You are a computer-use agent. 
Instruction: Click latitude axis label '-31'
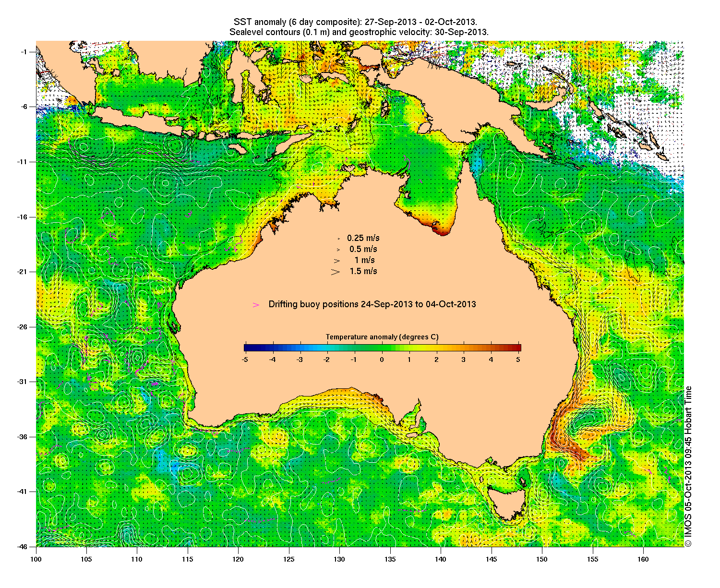(23, 382)
